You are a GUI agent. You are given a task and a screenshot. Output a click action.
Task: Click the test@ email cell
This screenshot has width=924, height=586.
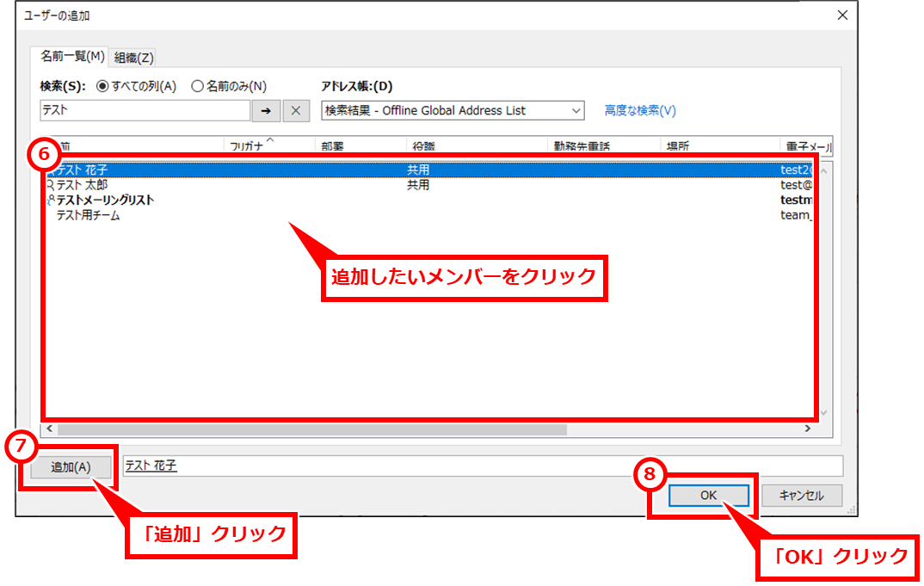796,185
